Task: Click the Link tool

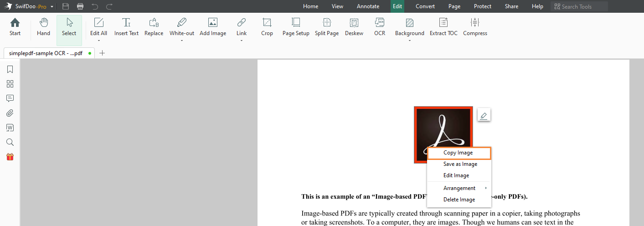Action: [x=242, y=27]
